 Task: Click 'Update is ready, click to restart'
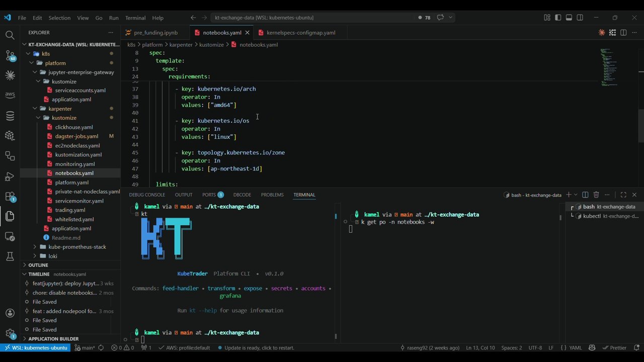(256, 348)
